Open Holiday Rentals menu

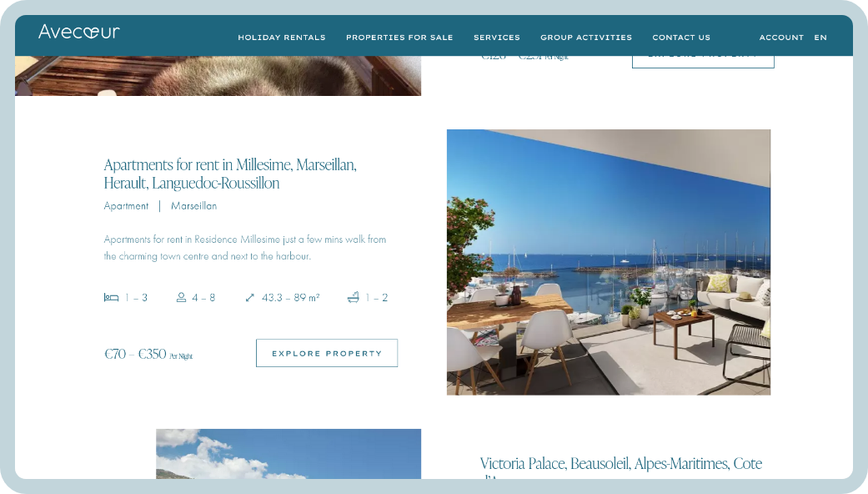click(x=282, y=38)
